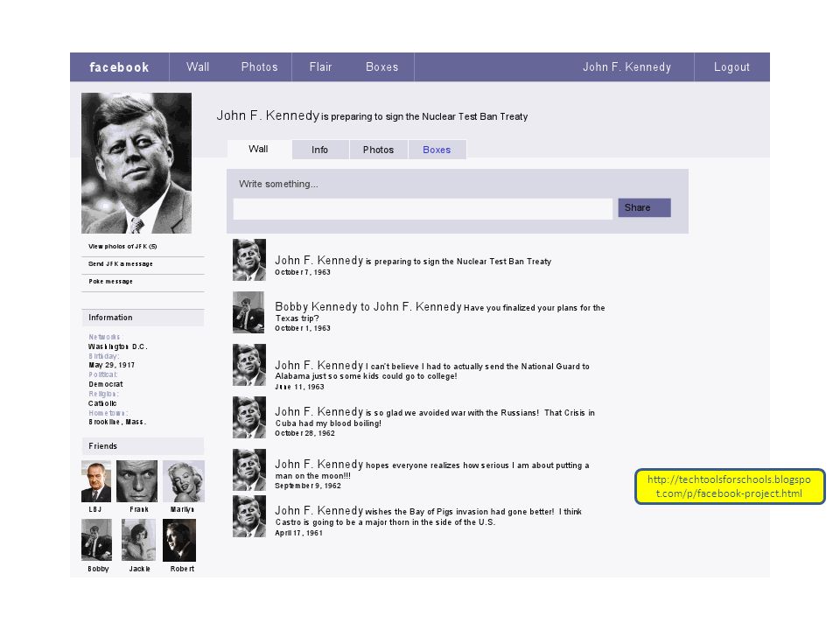Open Jackie friend photo
The image size is (840, 630).
tap(139, 540)
